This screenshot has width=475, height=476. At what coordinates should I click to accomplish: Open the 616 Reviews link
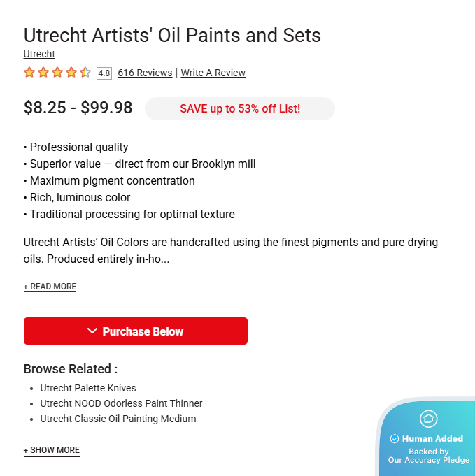pos(145,73)
